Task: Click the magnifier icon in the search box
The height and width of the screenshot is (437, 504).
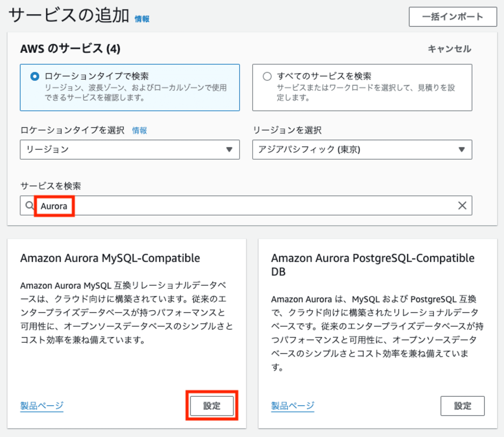Action: point(29,206)
